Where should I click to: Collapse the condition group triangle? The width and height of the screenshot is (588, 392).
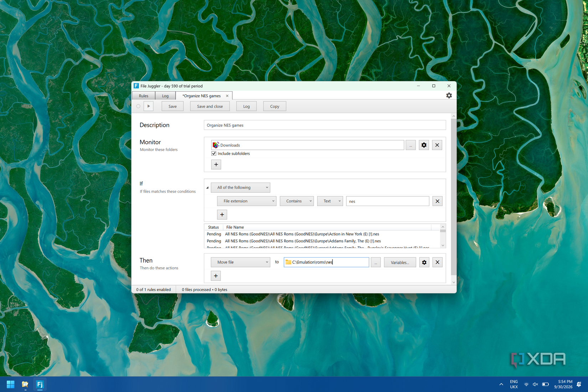[207, 188]
